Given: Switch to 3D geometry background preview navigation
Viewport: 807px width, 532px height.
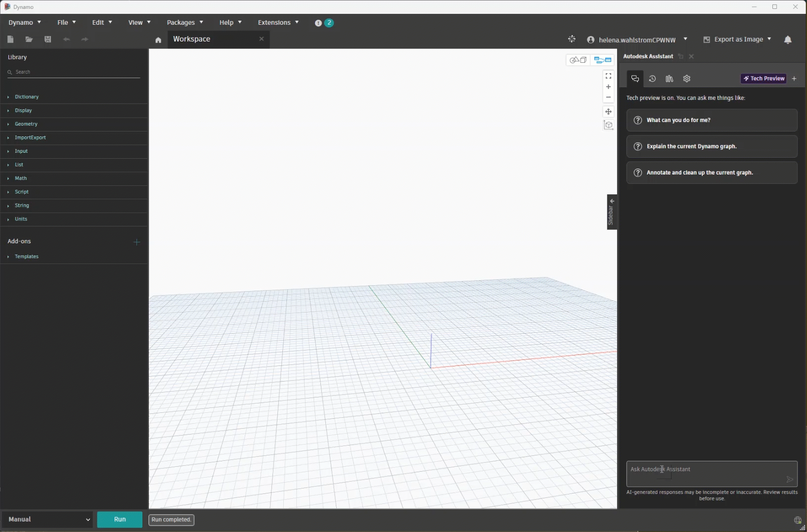Looking at the screenshot, I should 578,60.
